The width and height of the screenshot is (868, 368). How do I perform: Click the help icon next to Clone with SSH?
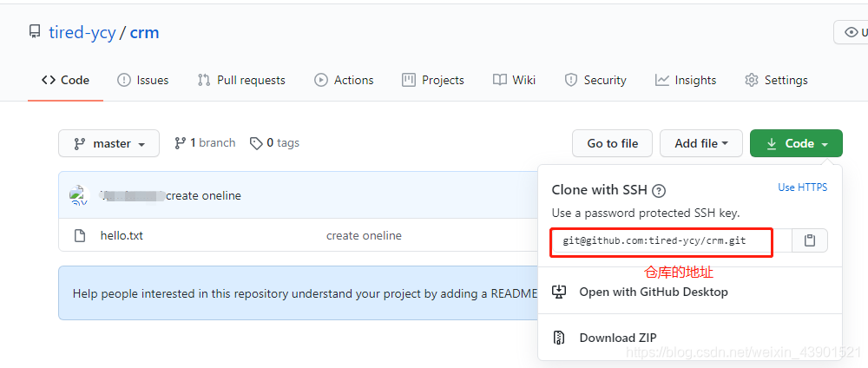tap(659, 191)
